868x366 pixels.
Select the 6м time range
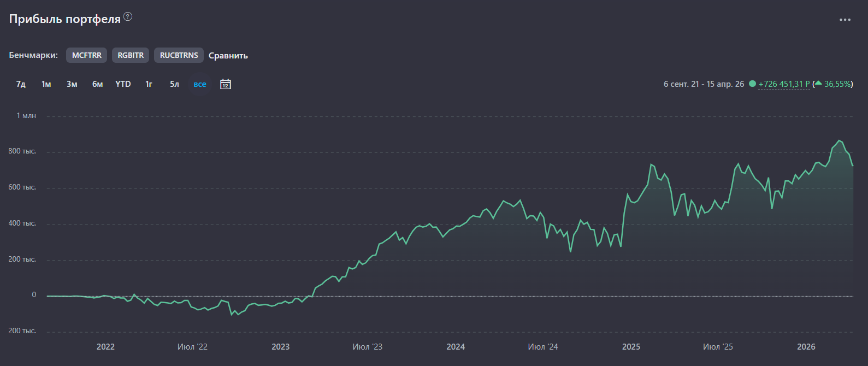(97, 84)
